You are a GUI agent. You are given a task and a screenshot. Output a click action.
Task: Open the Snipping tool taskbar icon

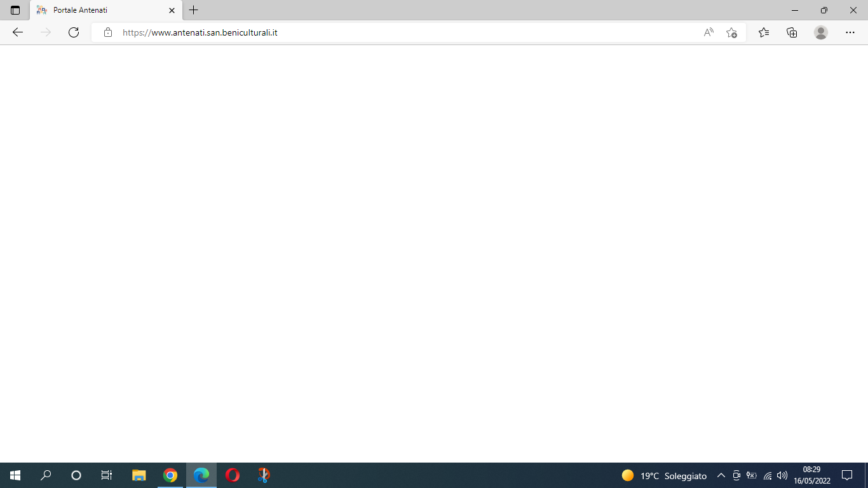(x=264, y=475)
